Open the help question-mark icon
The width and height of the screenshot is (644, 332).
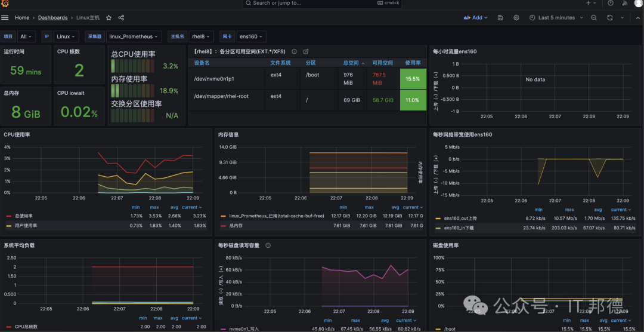click(611, 3)
